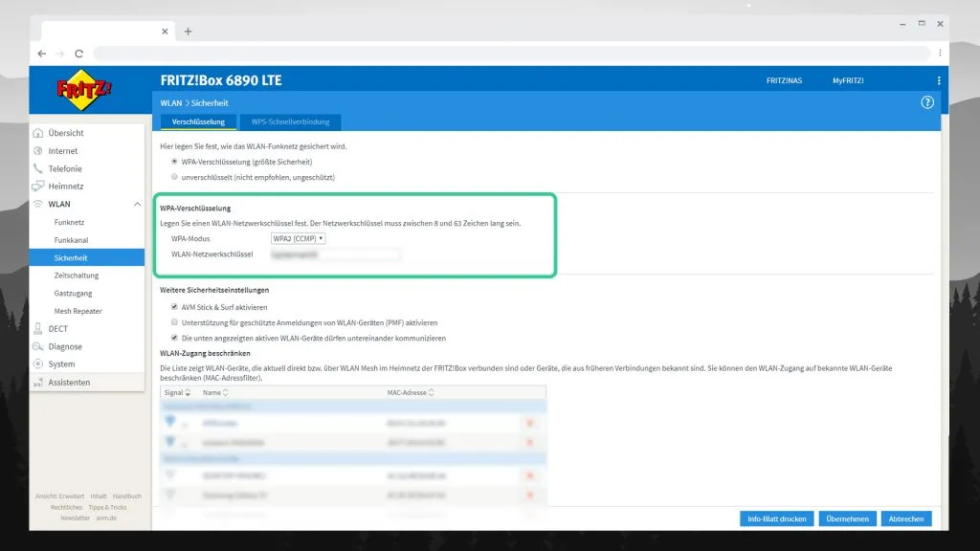The height and width of the screenshot is (551, 980).
Task: Click the Handbuch footer link
Action: coord(127,496)
